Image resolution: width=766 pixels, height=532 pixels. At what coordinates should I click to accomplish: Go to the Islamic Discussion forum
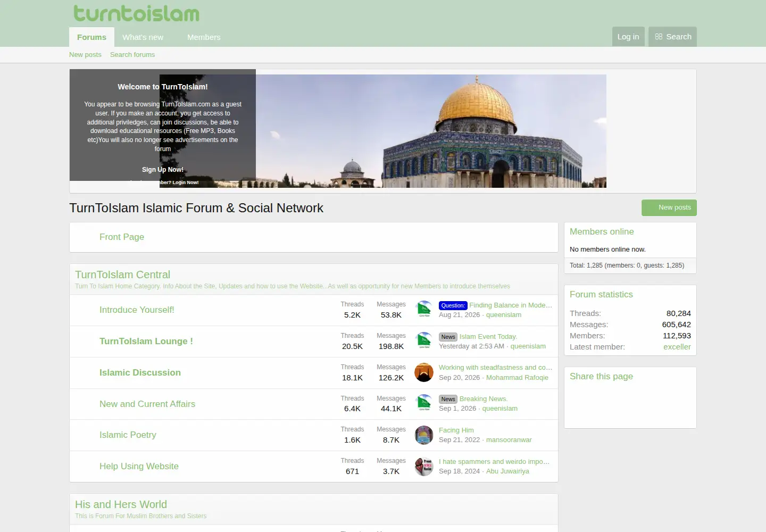pyautogui.click(x=140, y=372)
